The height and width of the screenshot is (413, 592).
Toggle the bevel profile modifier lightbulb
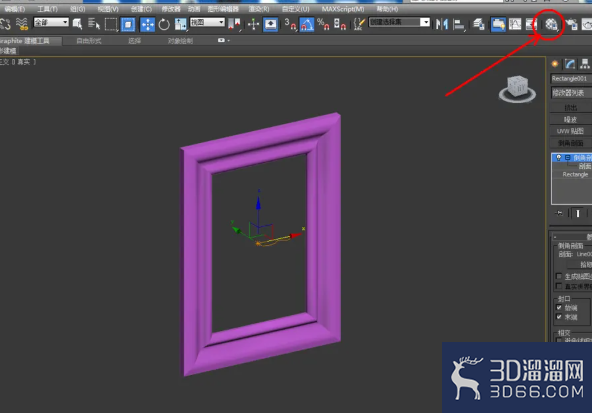[x=559, y=157]
